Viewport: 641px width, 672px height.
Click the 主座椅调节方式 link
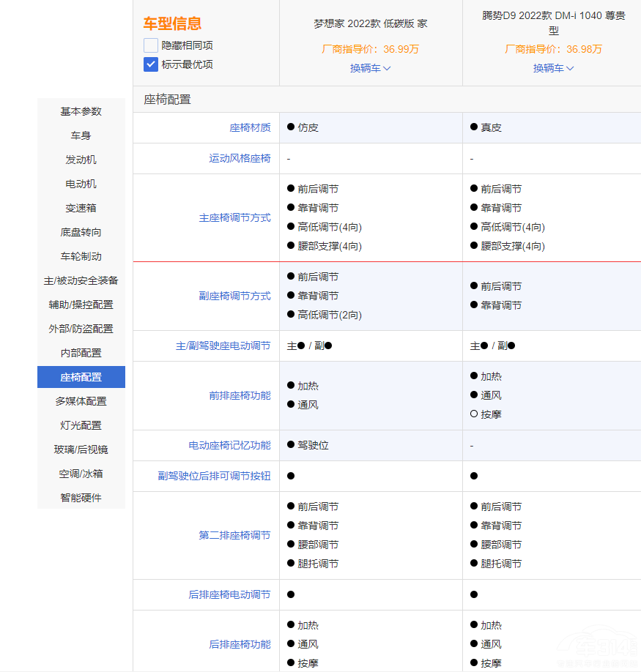coord(234,217)
